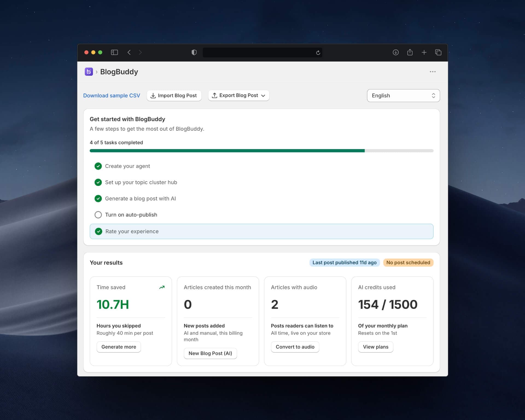525x420 pixels.
Task: Click the Generate a blog post with AI label
Action: click(140, 199)
